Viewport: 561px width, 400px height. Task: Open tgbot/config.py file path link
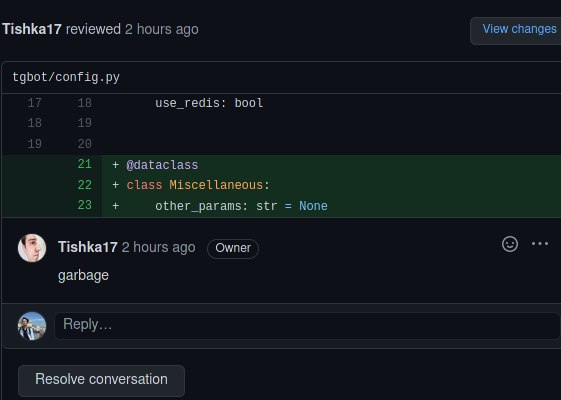click(66, 77)
